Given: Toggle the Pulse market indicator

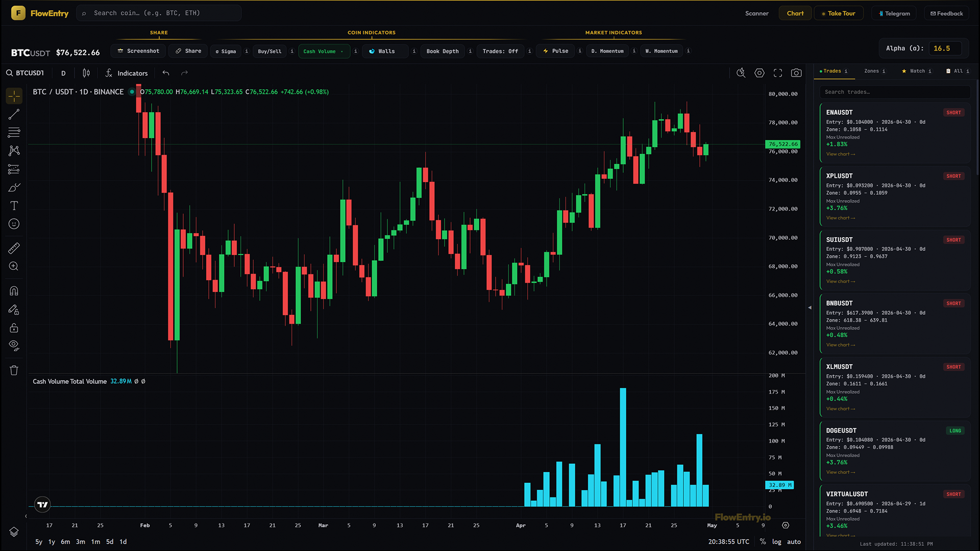Looking at the screenshot, I should 556,51.
